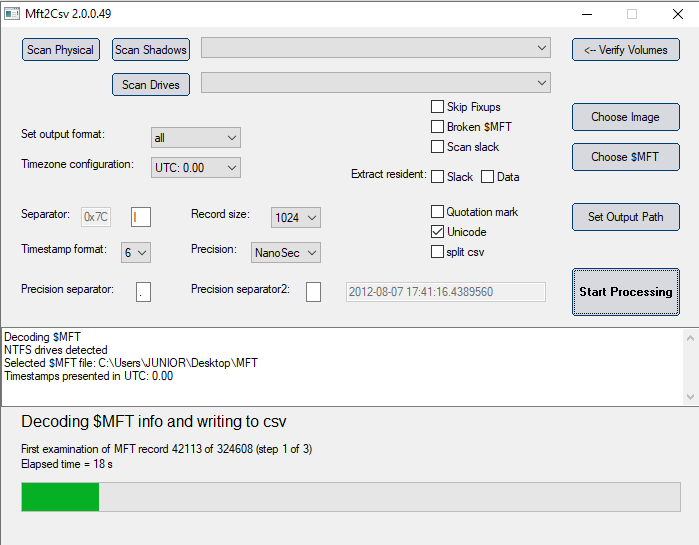Click Scan Shadows button

click(x=151, y=50)
